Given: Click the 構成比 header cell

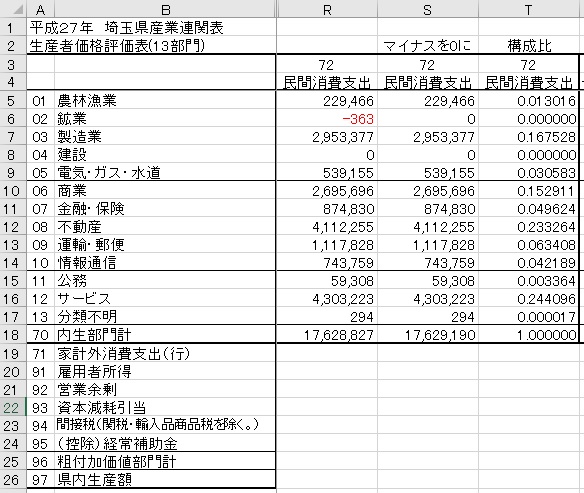Looking at the screenshot, I should click(x=529, y=46).
